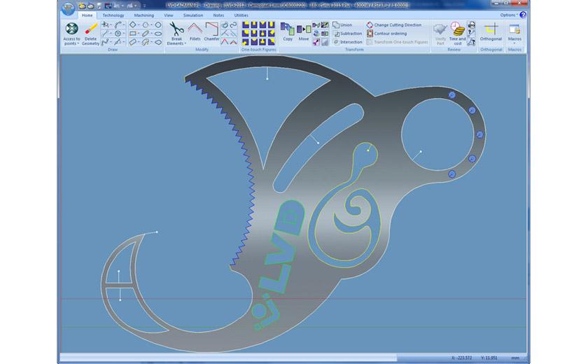Image resolution: width=588 pixels, height=364 pixels.
Task: Click the Change Cutting Direction label
Action: tap(398, 24)
